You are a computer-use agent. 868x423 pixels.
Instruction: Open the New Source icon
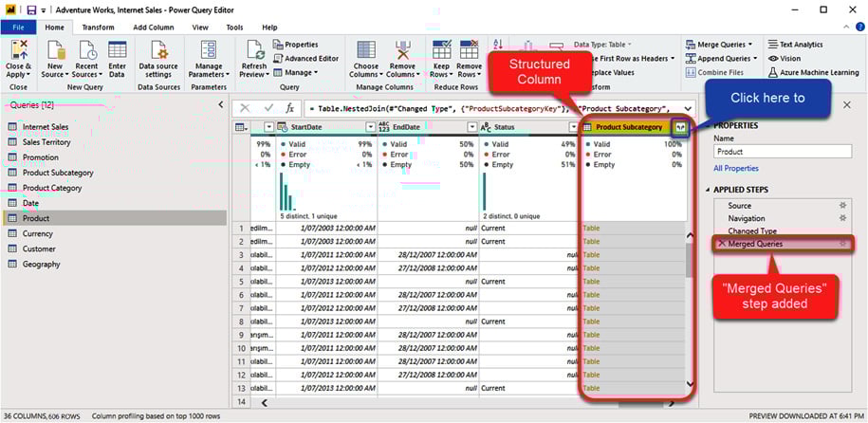click(55, 50)
